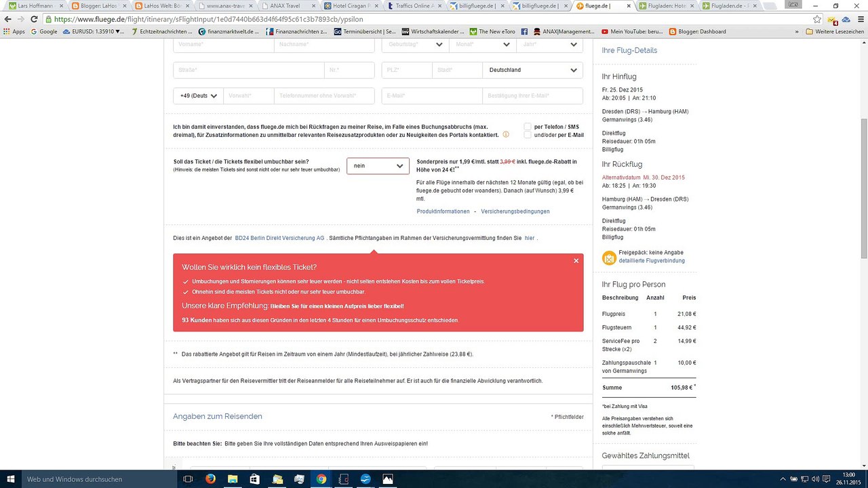
Task: Open the Jahr dropdown
Action: point(549,45)
